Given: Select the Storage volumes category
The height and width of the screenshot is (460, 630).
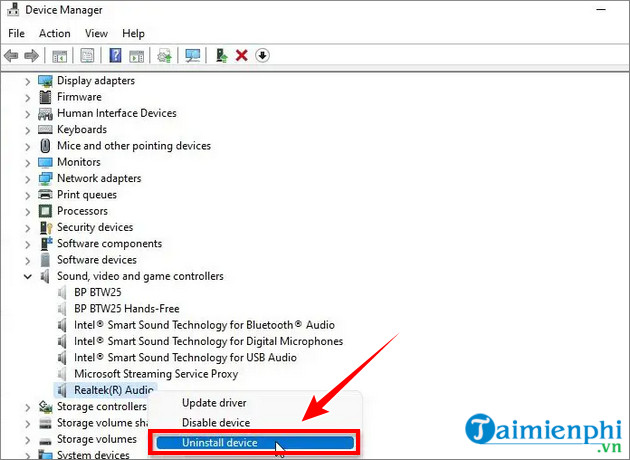Looking at the screenshot, I should click(x=96, y=439).
